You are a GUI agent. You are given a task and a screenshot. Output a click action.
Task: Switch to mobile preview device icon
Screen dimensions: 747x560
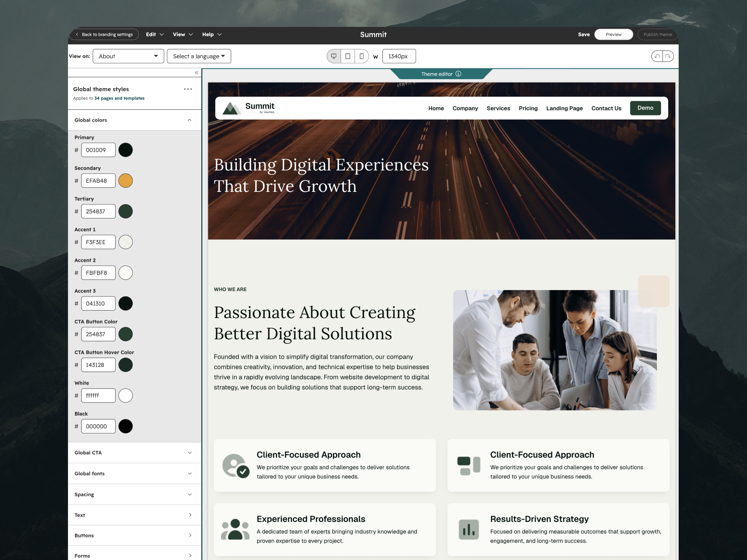click(362, 56)
